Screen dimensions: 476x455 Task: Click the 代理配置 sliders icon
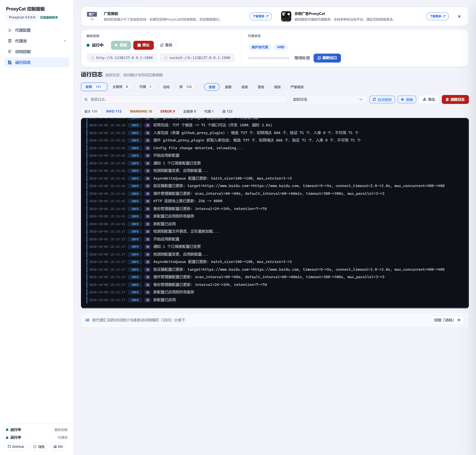point(10,30)
